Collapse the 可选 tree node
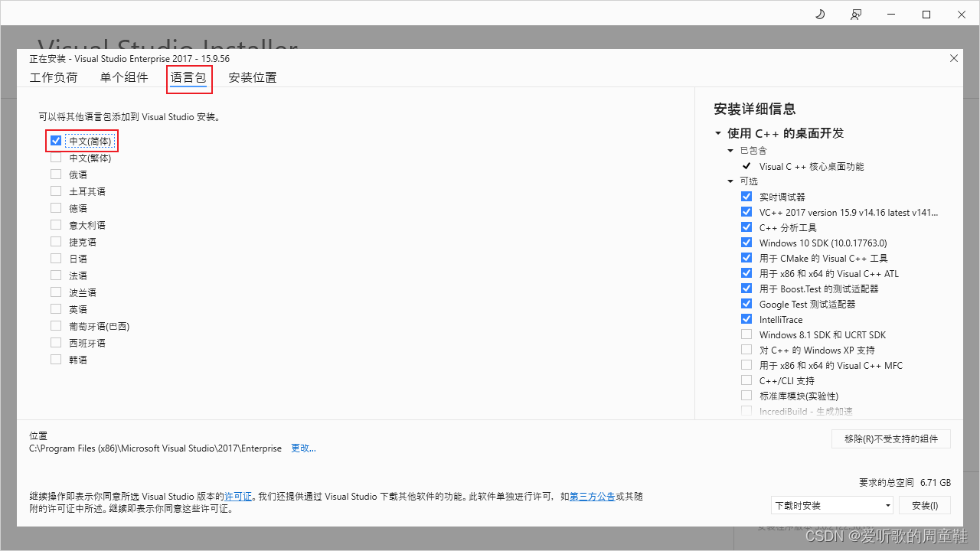Screen dimensions: 980x551 coord(730,181)
